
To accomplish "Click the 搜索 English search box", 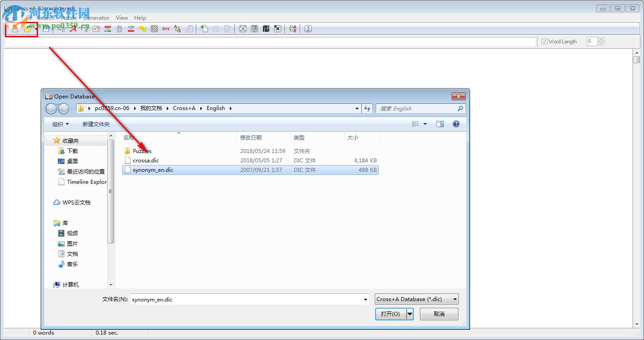I will [420, 108].
